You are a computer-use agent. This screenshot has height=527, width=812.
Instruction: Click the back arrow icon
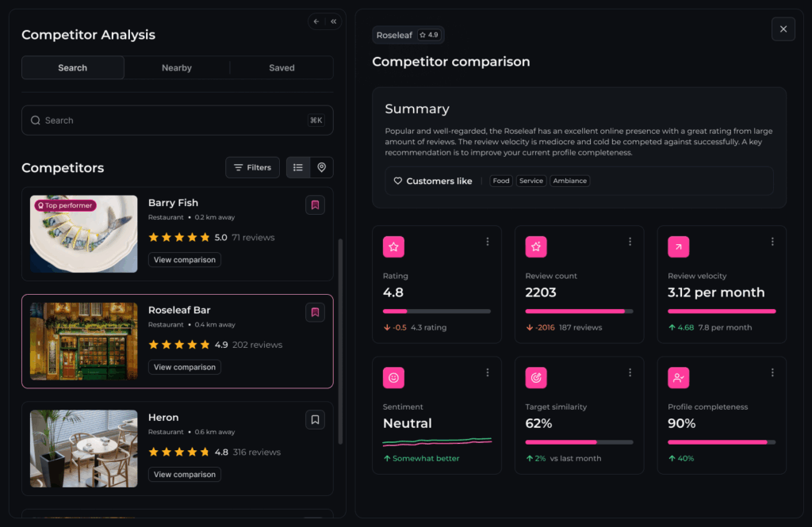click(316, 21)
